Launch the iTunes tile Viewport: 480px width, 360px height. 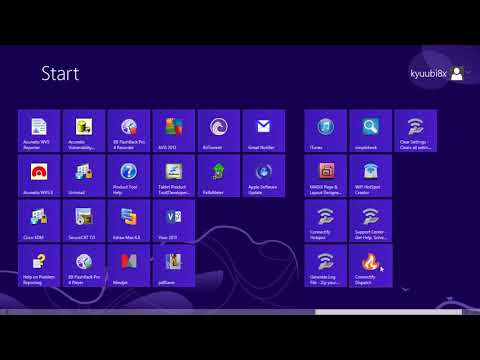point(325,131)
